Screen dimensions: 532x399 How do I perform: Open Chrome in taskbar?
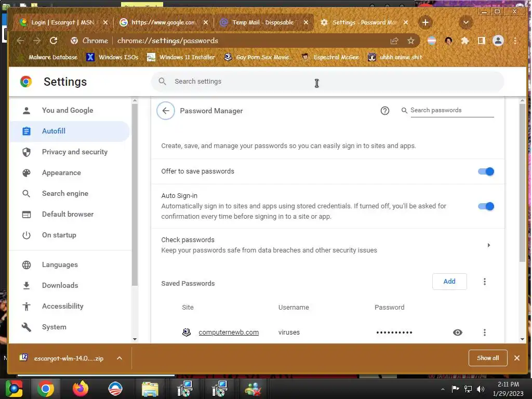click(46, 389)
